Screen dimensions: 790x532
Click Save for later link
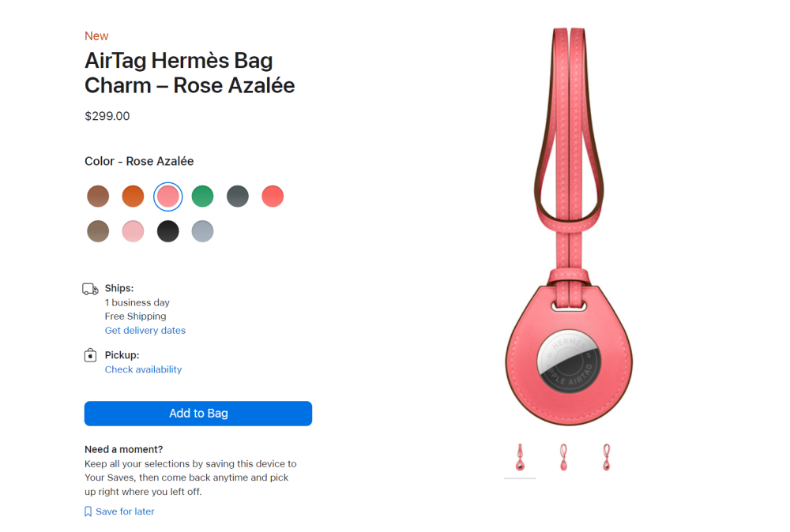coord(125,511)
